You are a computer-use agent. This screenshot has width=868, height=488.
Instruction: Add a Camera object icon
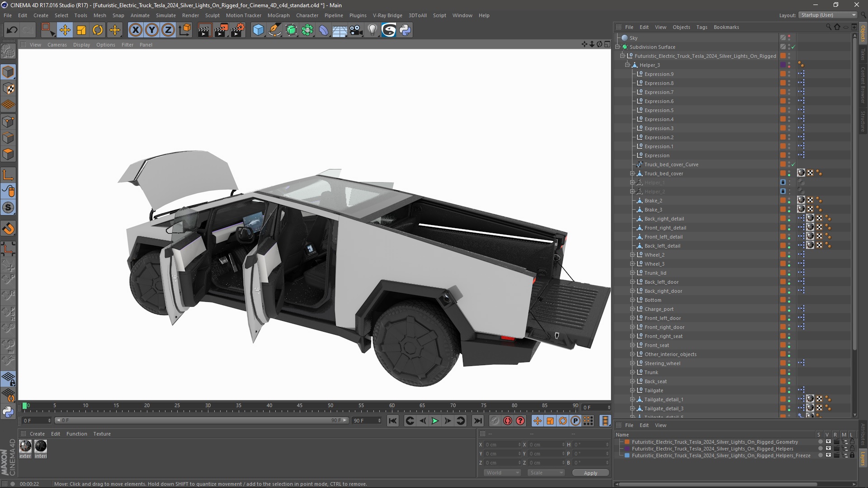(x=356, y=30)
